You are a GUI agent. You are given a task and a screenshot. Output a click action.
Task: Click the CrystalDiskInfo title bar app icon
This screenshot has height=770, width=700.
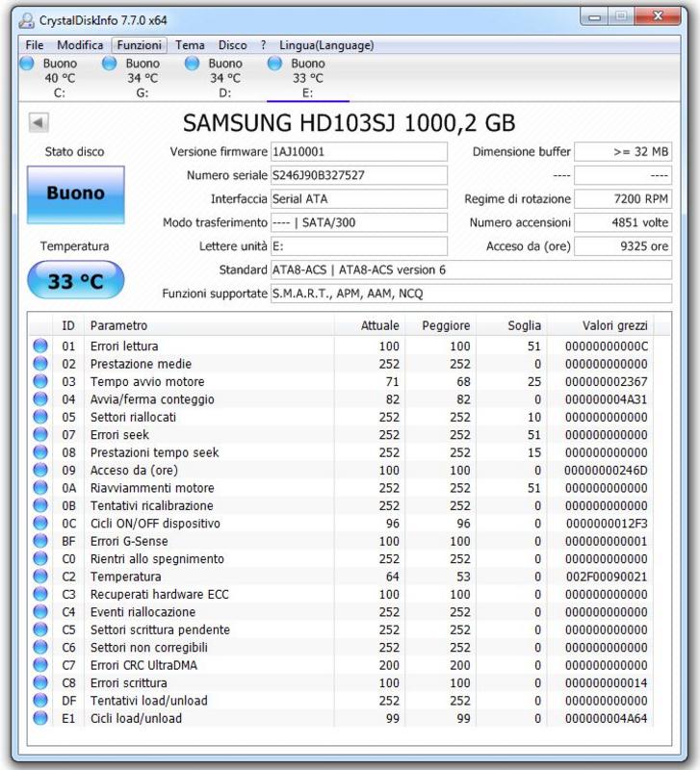(26, 20)
